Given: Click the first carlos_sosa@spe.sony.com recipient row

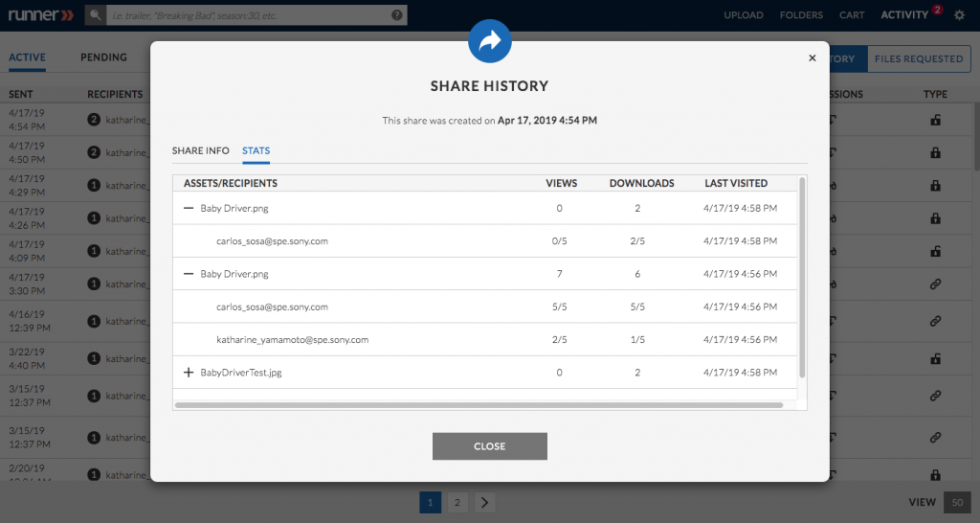Looking at the screenshot, I should (x=485, y=240).
